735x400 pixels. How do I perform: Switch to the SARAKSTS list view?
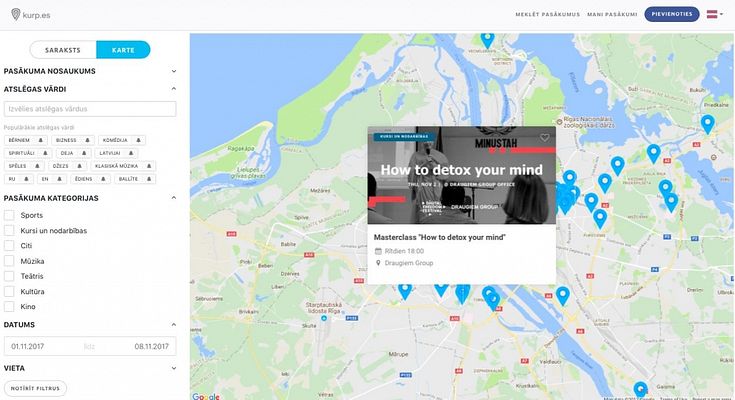tap(63, 50)
